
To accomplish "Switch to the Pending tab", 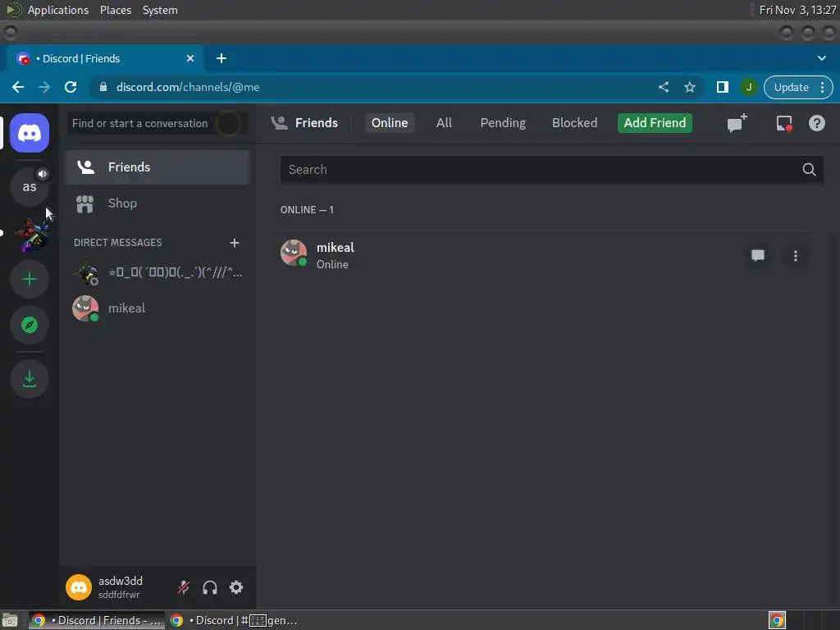I will 503,123.
